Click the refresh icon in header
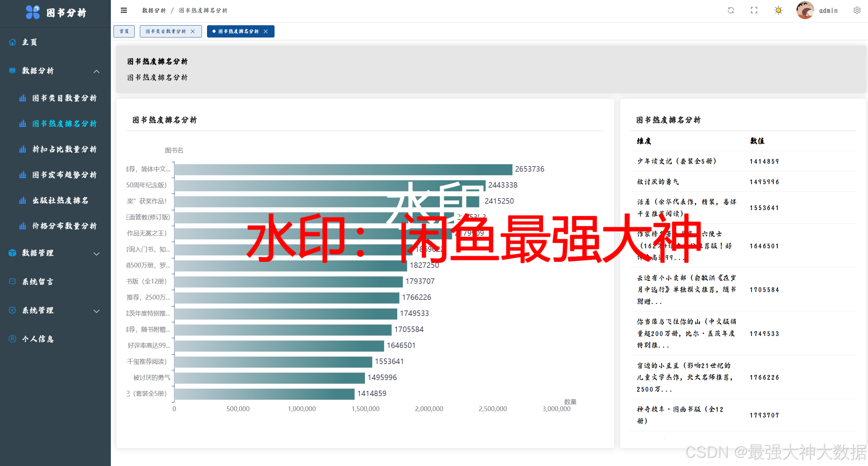The width and height of the screenshot is (868, 466). 731,11
